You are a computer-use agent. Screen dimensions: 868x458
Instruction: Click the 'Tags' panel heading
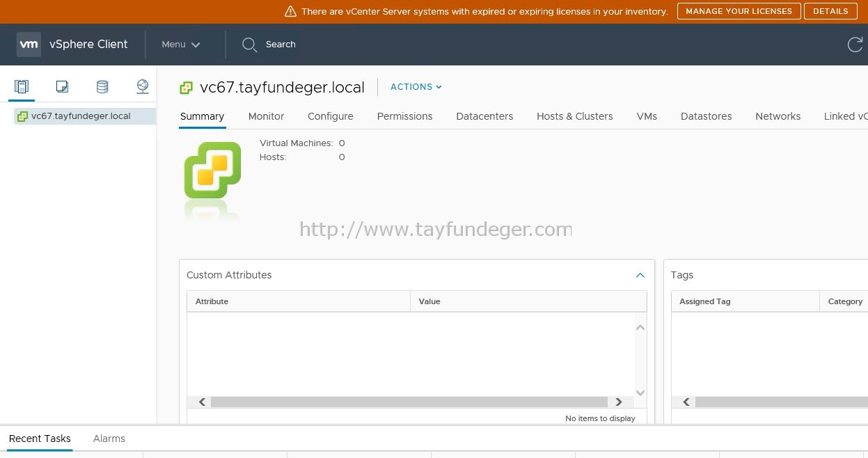coord(682,275)
